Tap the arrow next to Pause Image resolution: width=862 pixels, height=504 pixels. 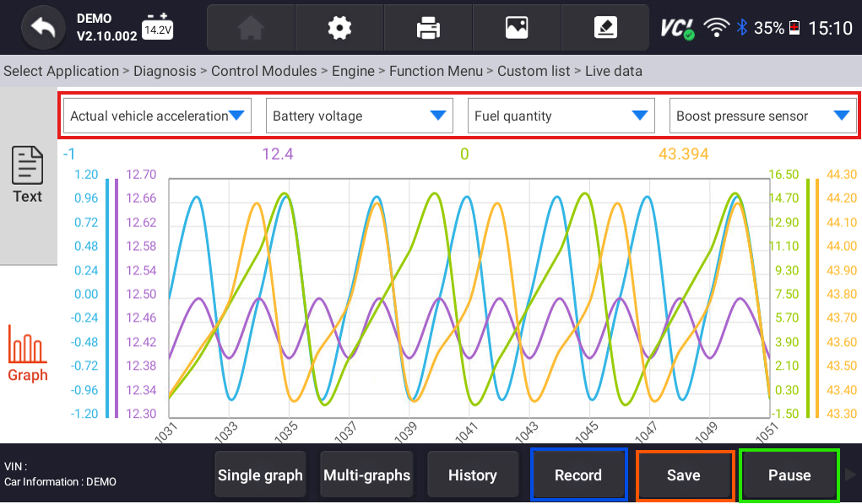pyautogui.click(x=853, y=474)
